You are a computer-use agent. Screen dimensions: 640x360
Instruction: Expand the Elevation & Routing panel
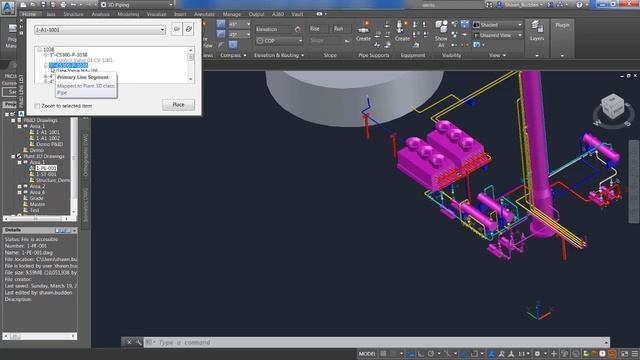[279, 55]
